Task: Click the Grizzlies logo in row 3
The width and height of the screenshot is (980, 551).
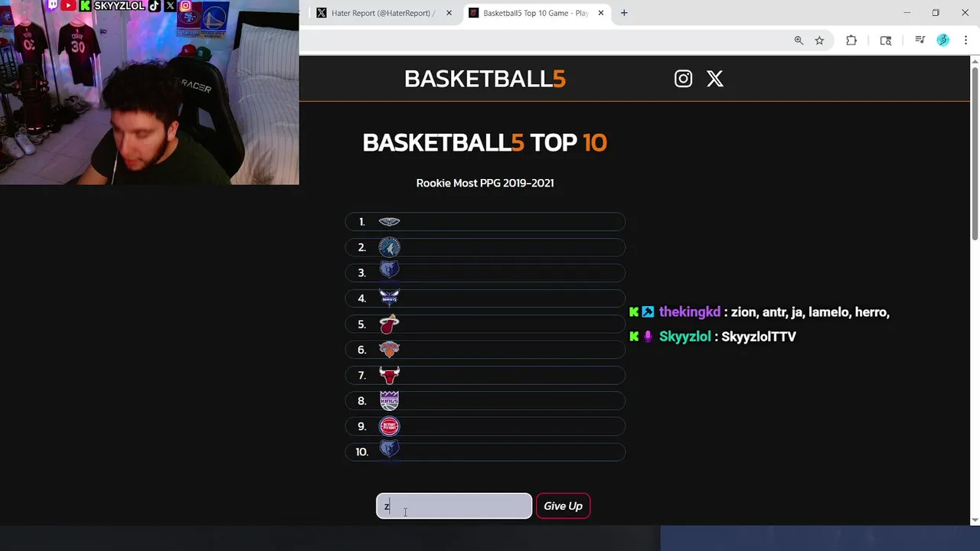Action: [x=389, y=270]
